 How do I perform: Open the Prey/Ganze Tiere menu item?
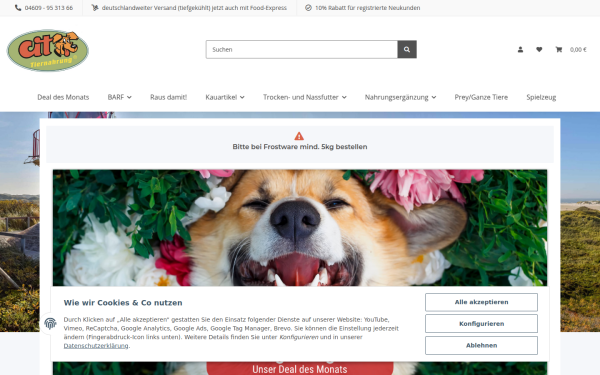(x=481, y=97)
